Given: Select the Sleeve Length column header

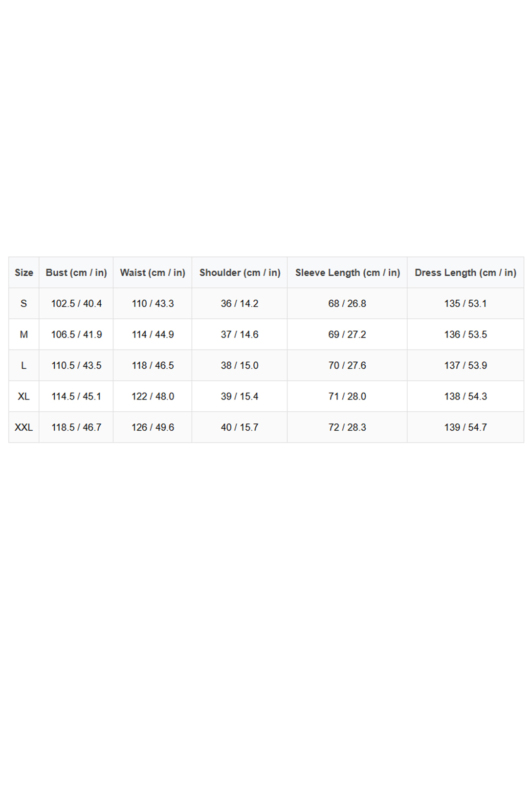Looking at the screenshot, I should (347, 272).
